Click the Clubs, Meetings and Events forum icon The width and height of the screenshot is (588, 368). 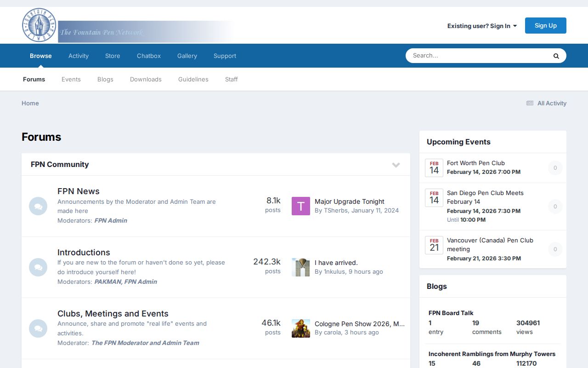[38, 328]
